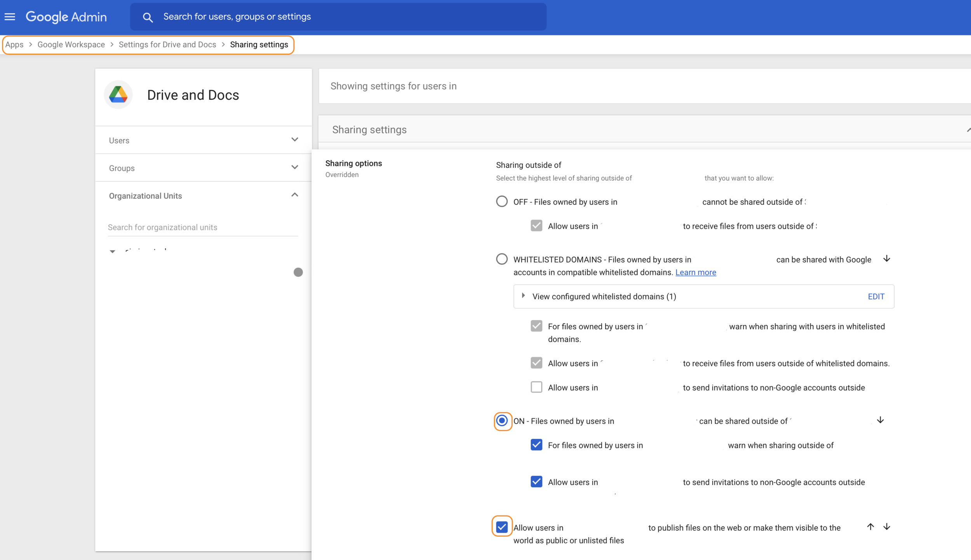Select the OFF sharing radio button
Screen dimensions: 971x560
(502, 201)
